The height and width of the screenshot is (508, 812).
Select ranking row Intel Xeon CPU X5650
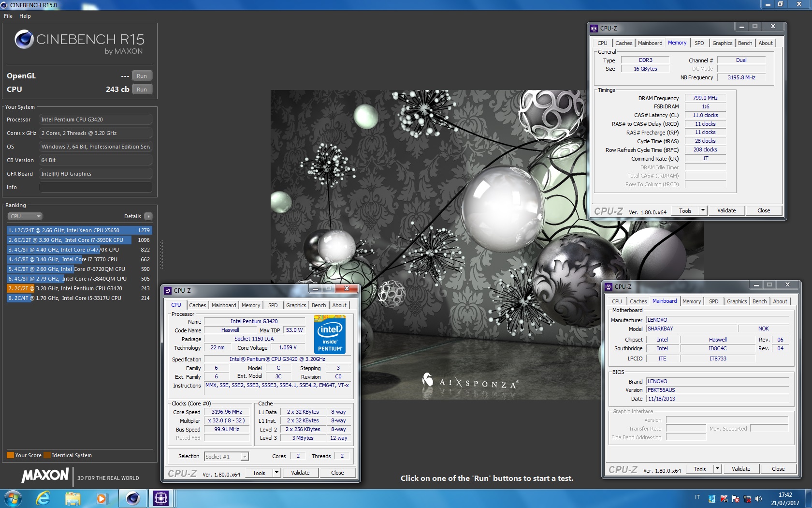pyautogui.click(x=80, y=230)
